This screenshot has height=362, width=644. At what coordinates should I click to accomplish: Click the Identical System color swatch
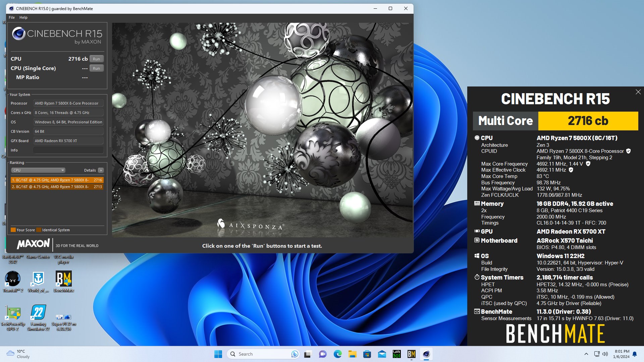click(x=39, y=230)
